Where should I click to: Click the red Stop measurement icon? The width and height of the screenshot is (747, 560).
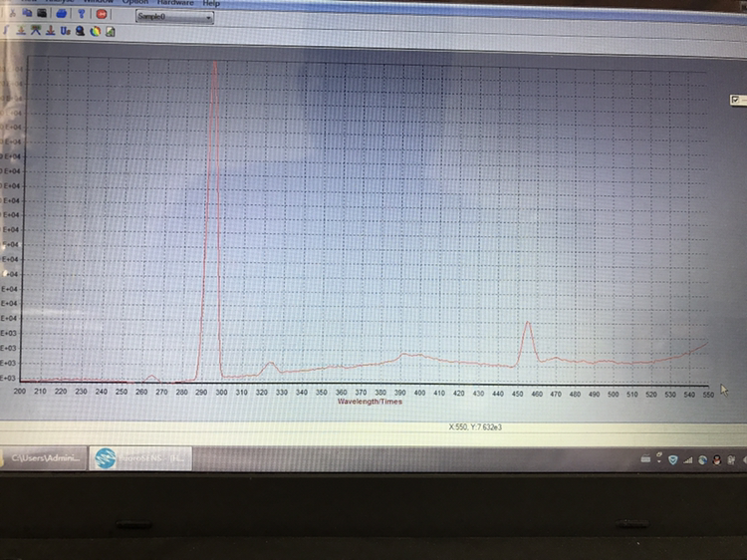pyautogui.click(x=101, y=14)
